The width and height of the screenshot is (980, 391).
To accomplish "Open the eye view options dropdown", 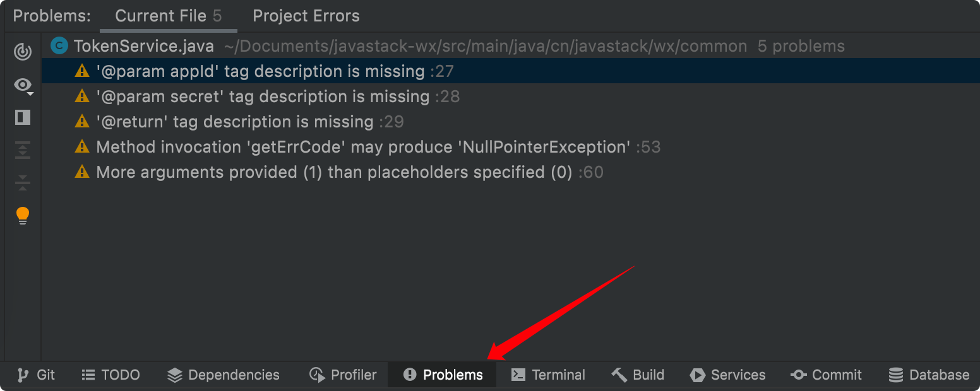I will pos(23,85).
